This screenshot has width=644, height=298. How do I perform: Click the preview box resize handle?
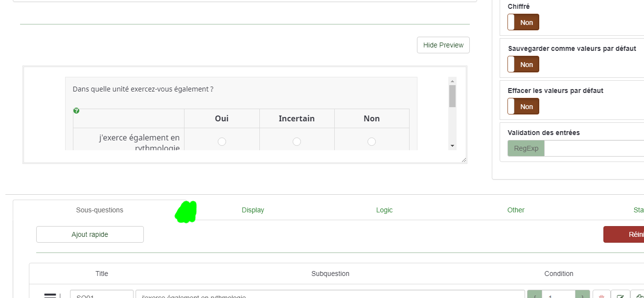pyautogui.click(x=463, y=160)
